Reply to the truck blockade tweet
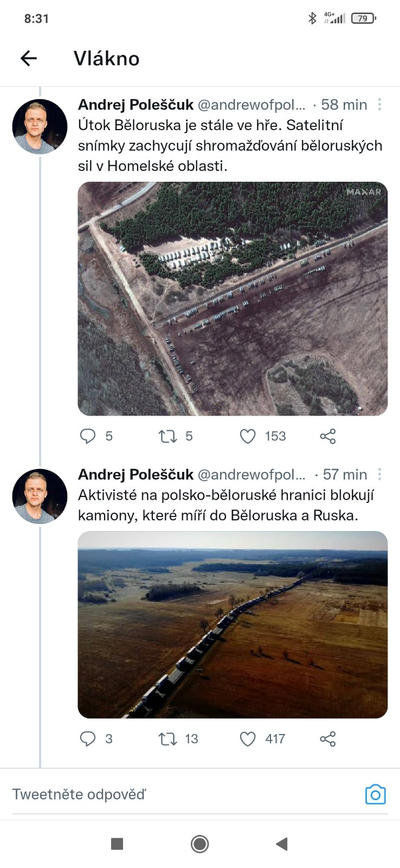The width and height of the screenshot is (400, 868). click(x=88, y=738)
